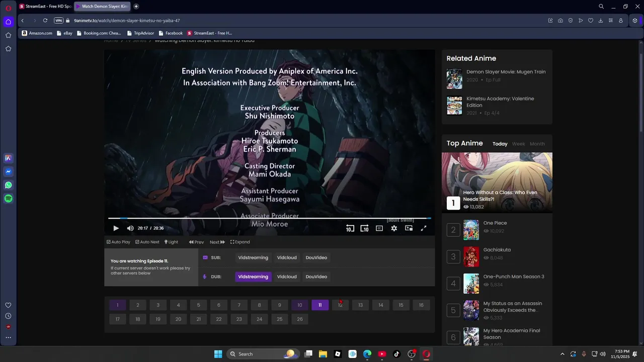
Task: Open Aria AI in Opera sidebar
Action: click(9, 158)
